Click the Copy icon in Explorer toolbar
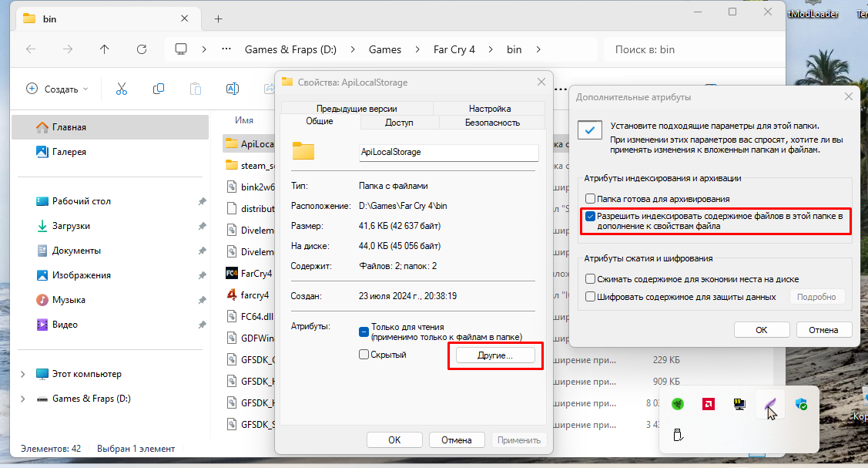Screen dimensions: 868x468 (x=159, y=89)
